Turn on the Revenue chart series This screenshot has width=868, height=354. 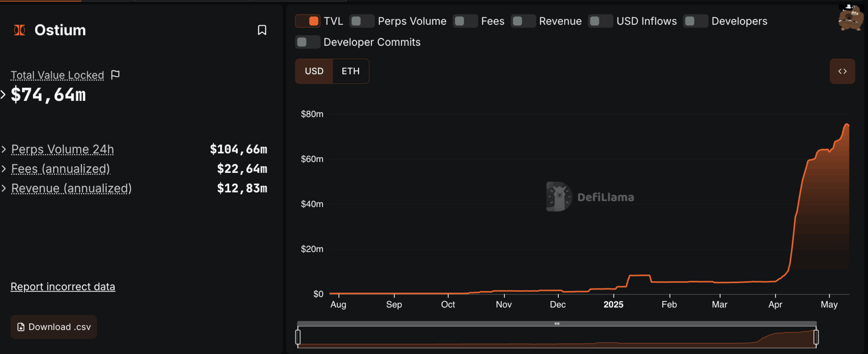pos(523,21)
